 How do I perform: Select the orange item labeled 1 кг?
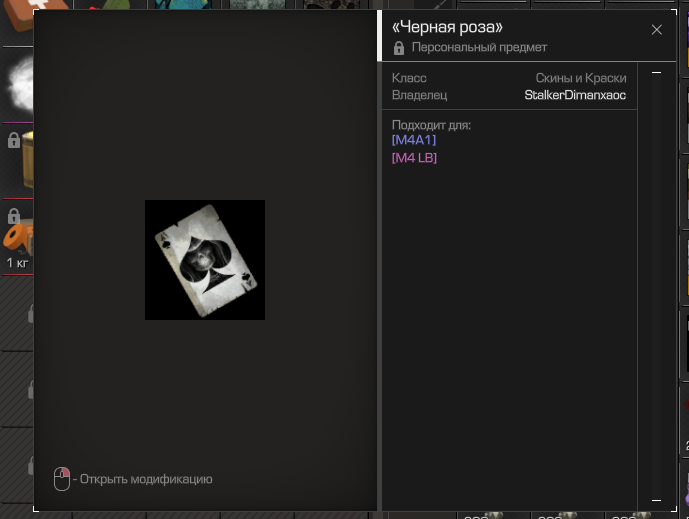[x=17, y=240]
